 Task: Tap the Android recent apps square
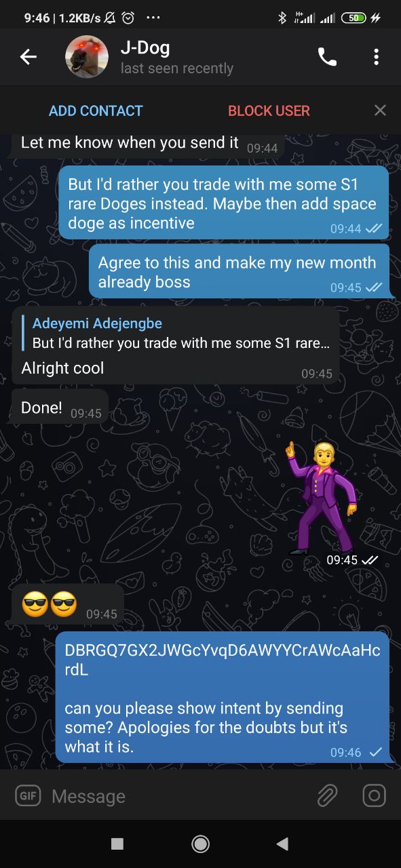point(117,843)
